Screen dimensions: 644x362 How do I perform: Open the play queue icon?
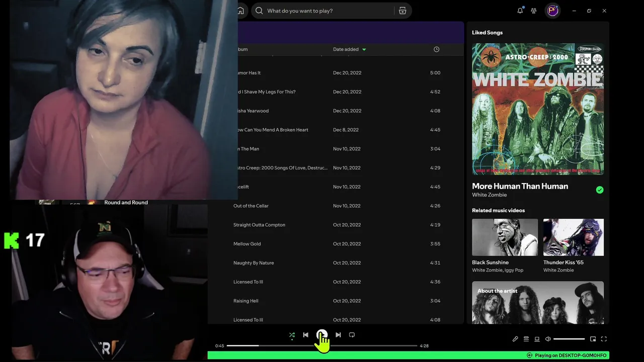(x=526, y=339)
